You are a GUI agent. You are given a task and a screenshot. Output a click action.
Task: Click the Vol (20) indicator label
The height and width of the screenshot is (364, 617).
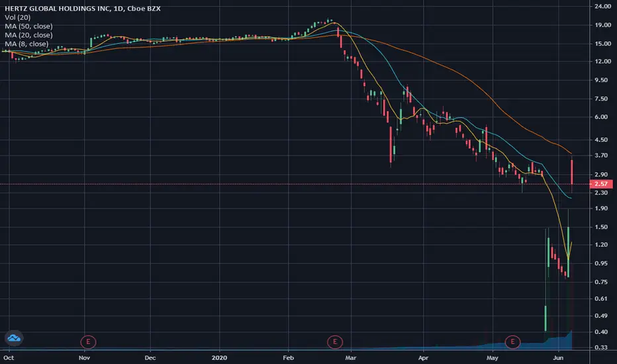click(x=17, y=17)
